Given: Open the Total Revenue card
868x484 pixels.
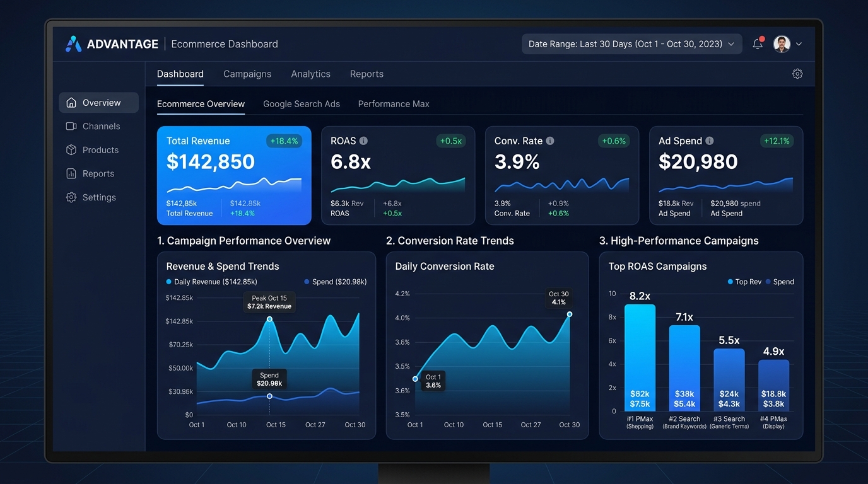Looking at the screenshot, I should pyautogui.click(x=234, y=175).
